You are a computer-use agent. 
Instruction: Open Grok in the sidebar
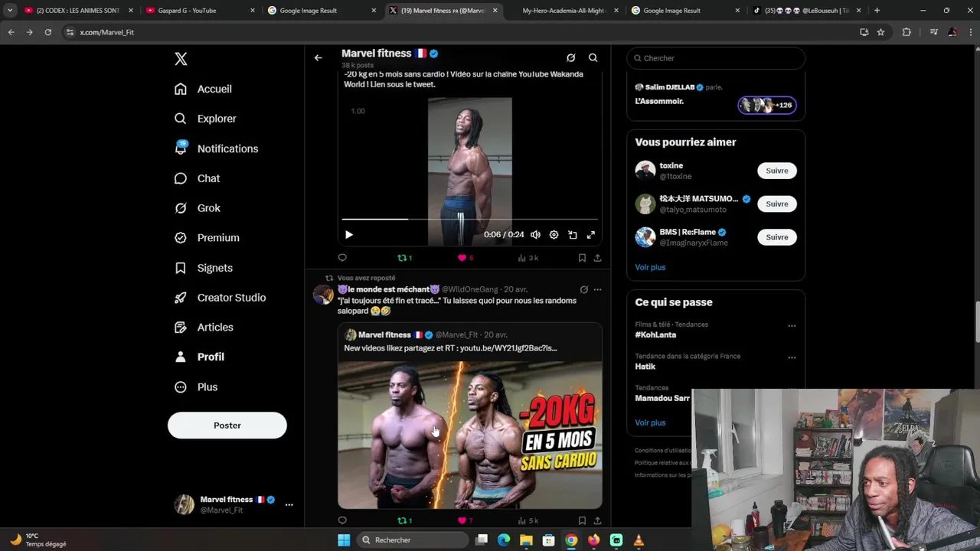click(197, 208)
